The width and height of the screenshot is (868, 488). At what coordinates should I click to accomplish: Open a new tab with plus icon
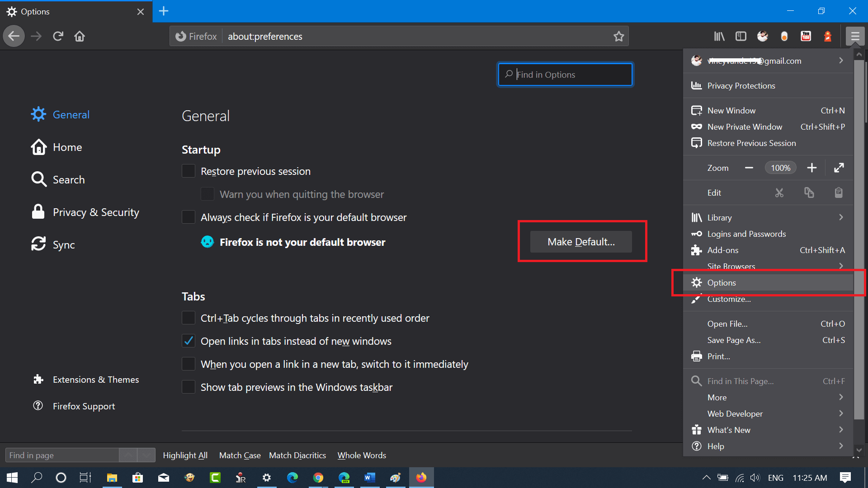164,11
